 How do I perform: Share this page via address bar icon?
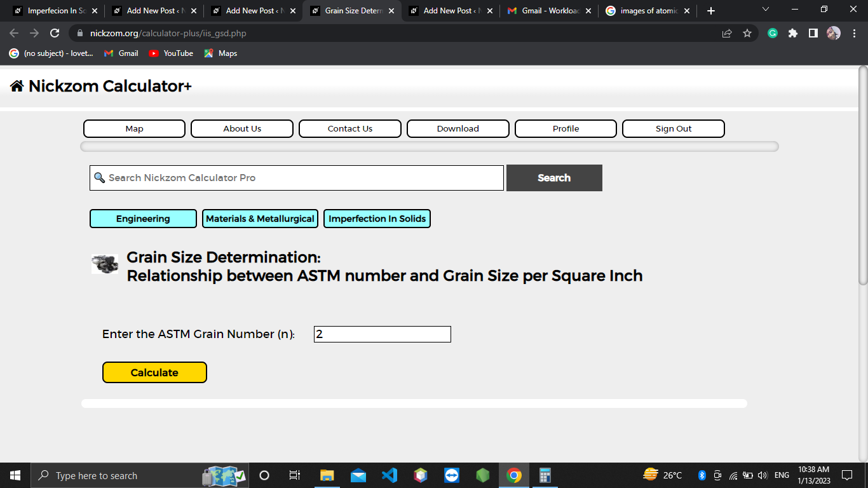click(x=727, y=33)
